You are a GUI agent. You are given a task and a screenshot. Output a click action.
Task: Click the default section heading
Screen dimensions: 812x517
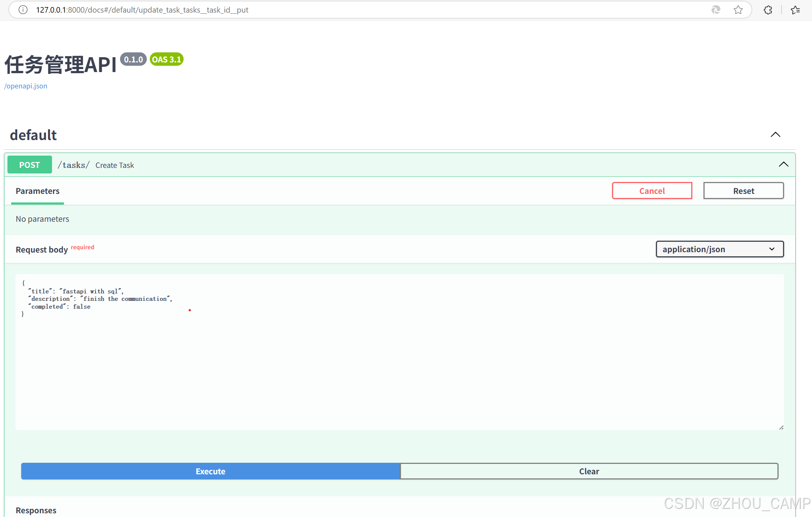coord(33,135)
